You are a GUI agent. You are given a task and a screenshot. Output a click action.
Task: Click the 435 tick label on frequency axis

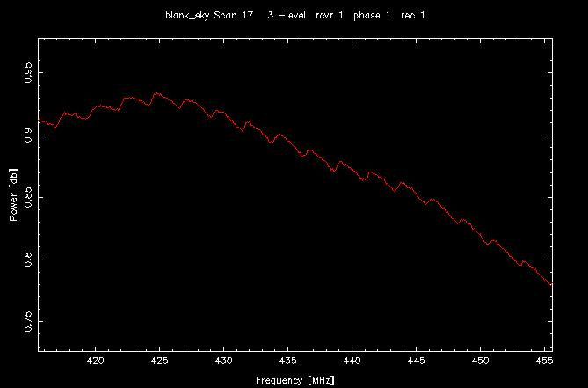click(x=287, y=361)
